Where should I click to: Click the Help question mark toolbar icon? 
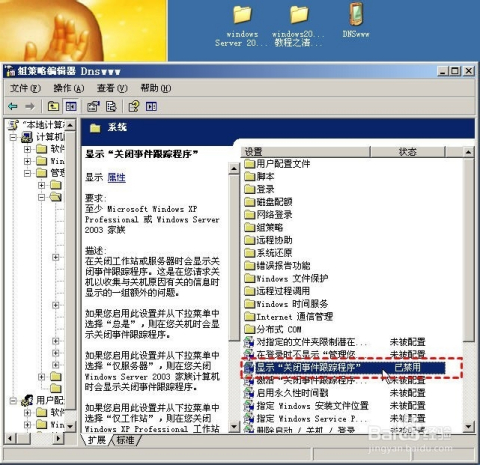pos(134,106)
